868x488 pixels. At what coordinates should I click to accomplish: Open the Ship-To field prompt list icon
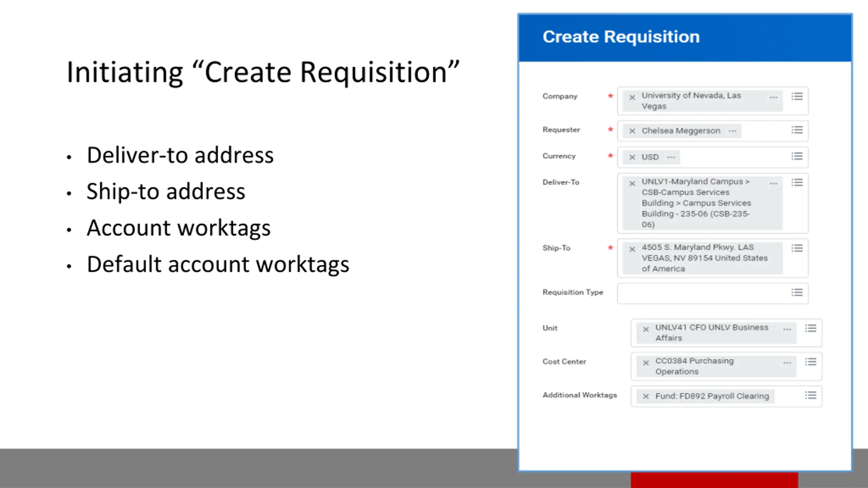point(797,248)
